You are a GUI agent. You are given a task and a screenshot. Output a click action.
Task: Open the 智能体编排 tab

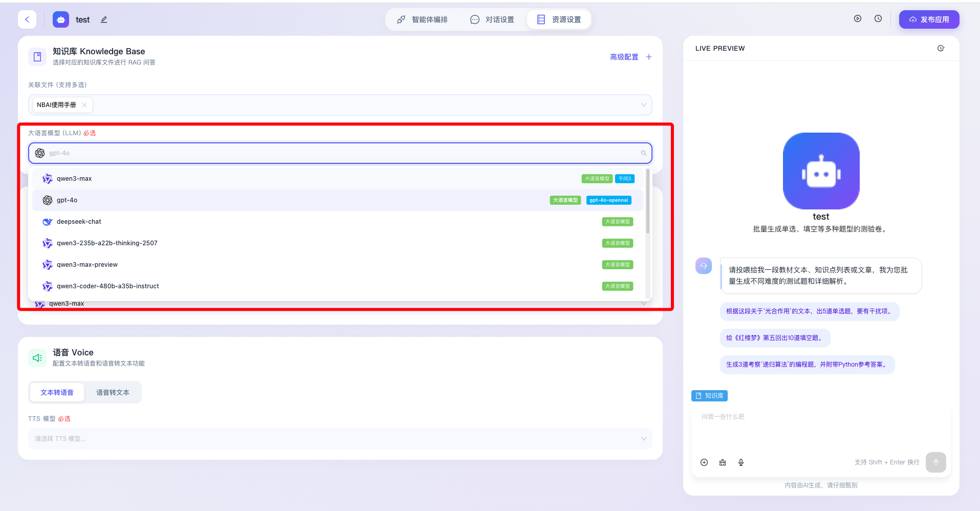[423, 19]
